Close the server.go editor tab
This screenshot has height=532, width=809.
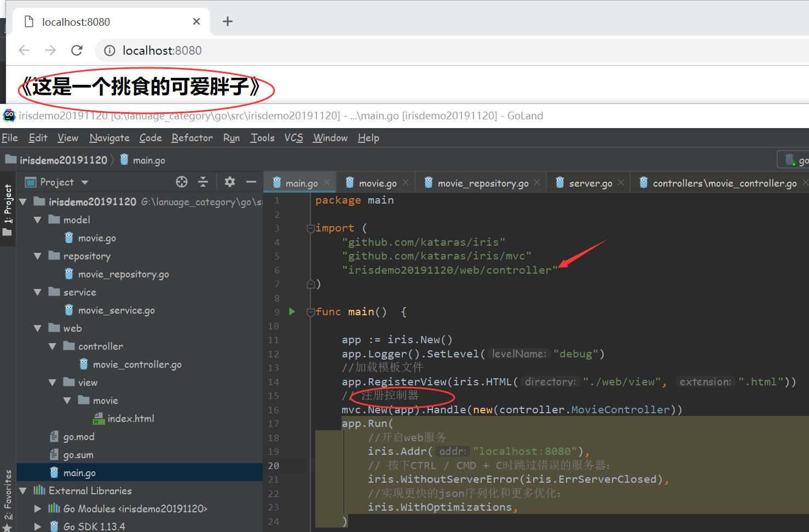pos(621,183)
